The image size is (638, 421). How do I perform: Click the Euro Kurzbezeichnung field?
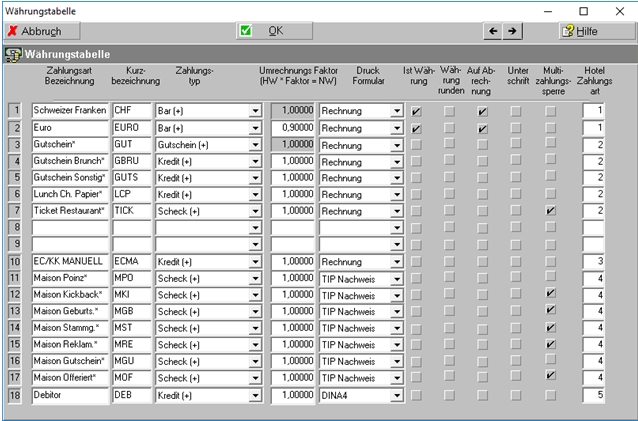[131, 128]
